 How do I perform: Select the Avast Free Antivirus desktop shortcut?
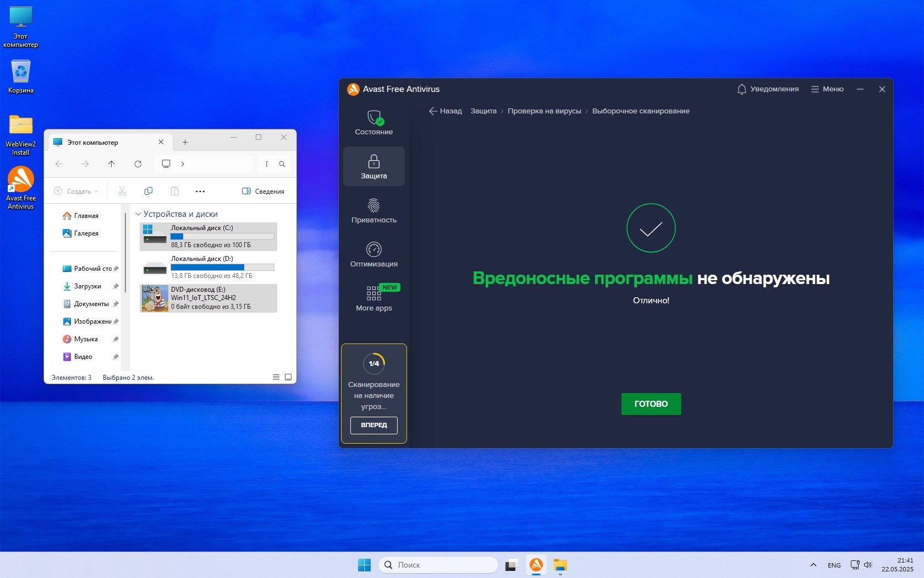21,188
